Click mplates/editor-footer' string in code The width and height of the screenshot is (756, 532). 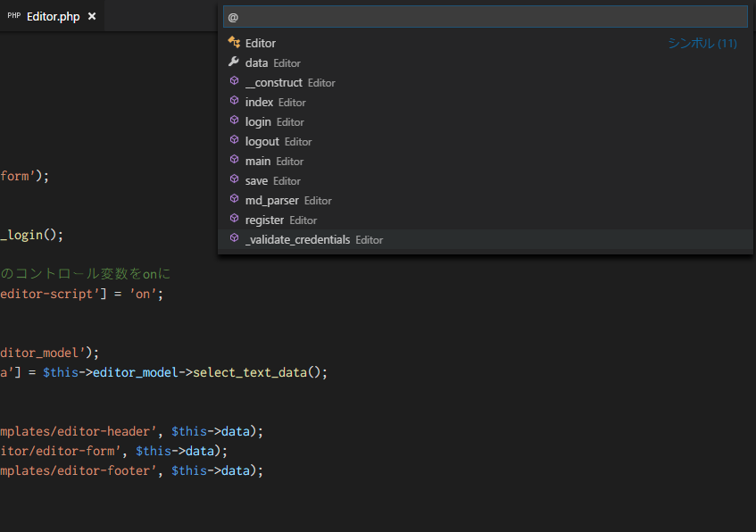pos(79,470)
